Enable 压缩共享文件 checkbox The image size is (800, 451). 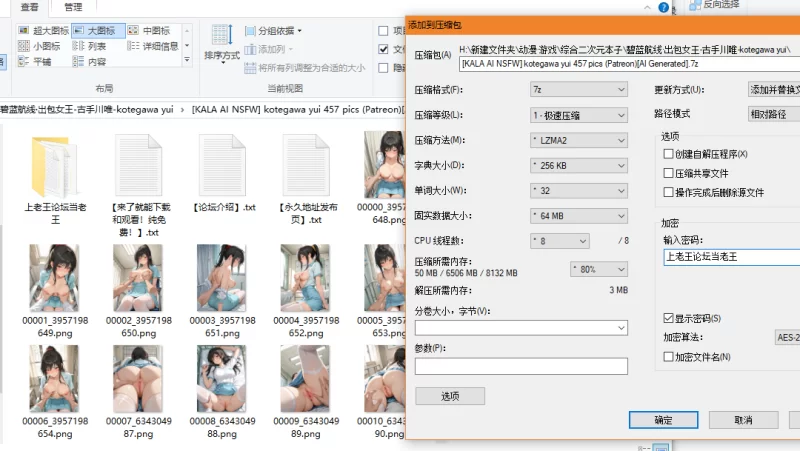668,173
